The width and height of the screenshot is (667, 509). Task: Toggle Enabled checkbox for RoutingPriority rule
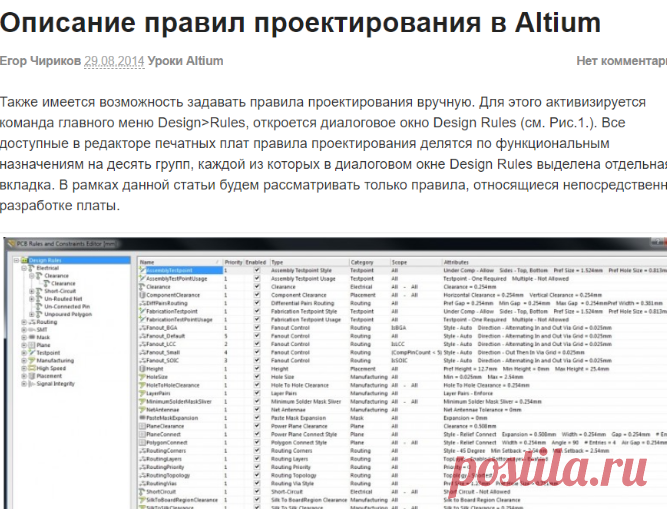click(257, 467)
